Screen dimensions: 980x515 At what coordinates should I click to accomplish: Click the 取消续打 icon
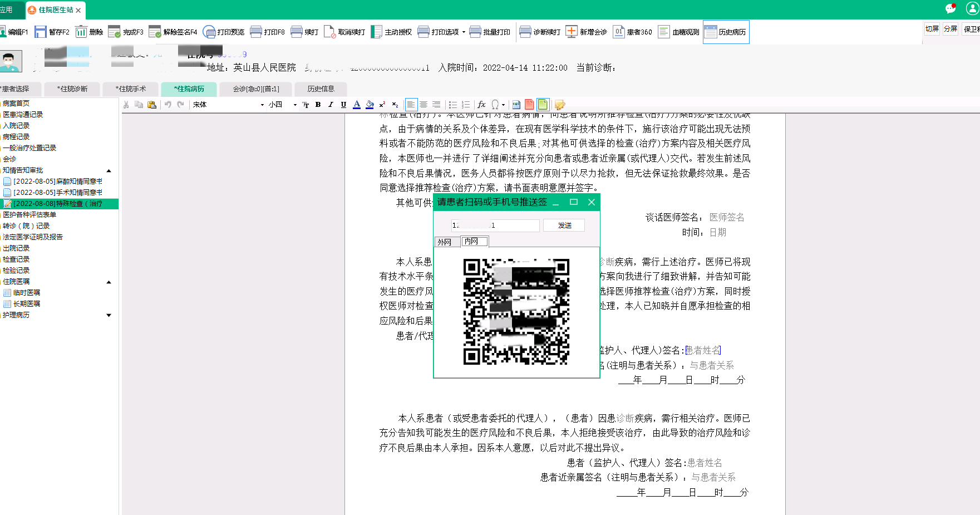point(329,32)
